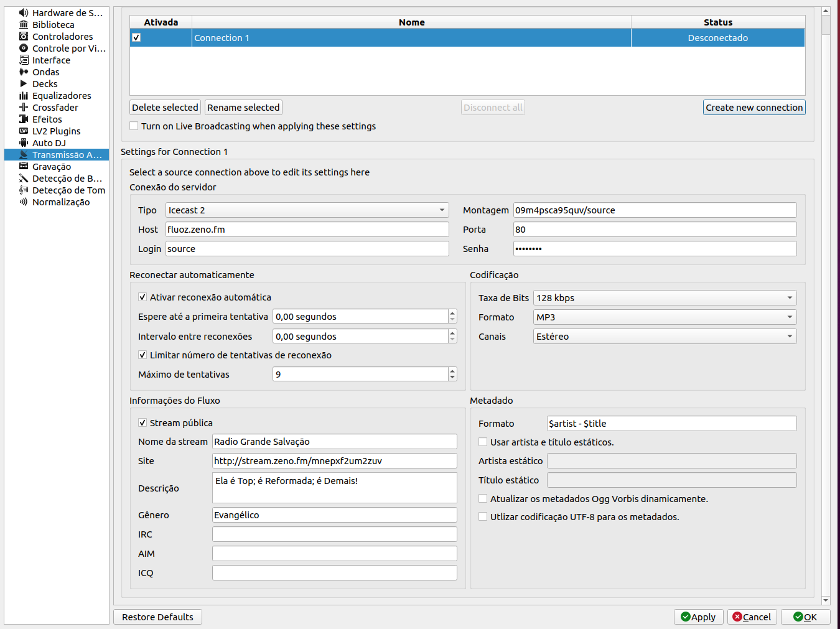Click the metadata Formato $artist field
The height and width of the screenshot is (629, 840).
[x=672, y=424]
